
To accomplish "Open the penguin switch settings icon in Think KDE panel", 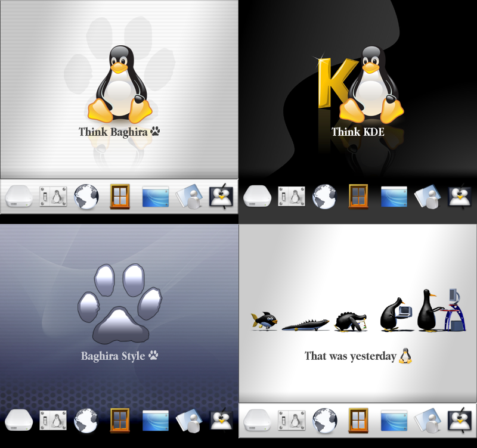I will point(292,197).
